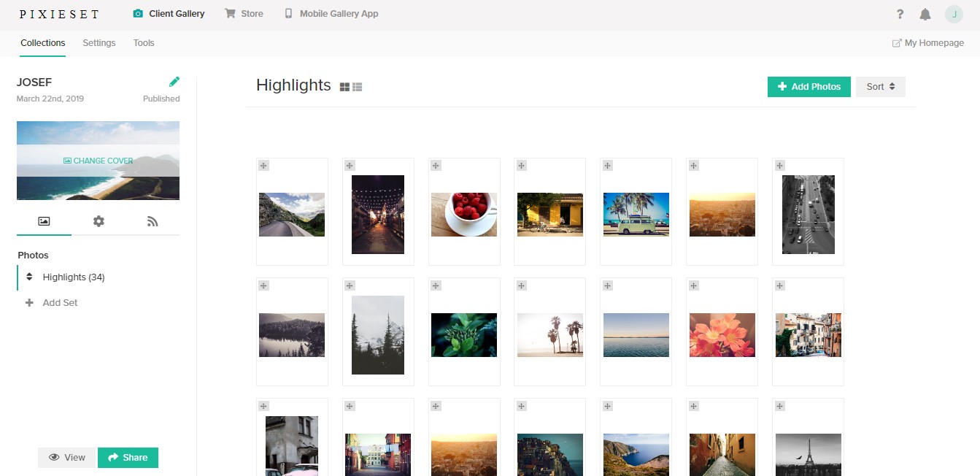980x476 pixels.
Task: Open the help question mark icon
Action: coord(900,14)
